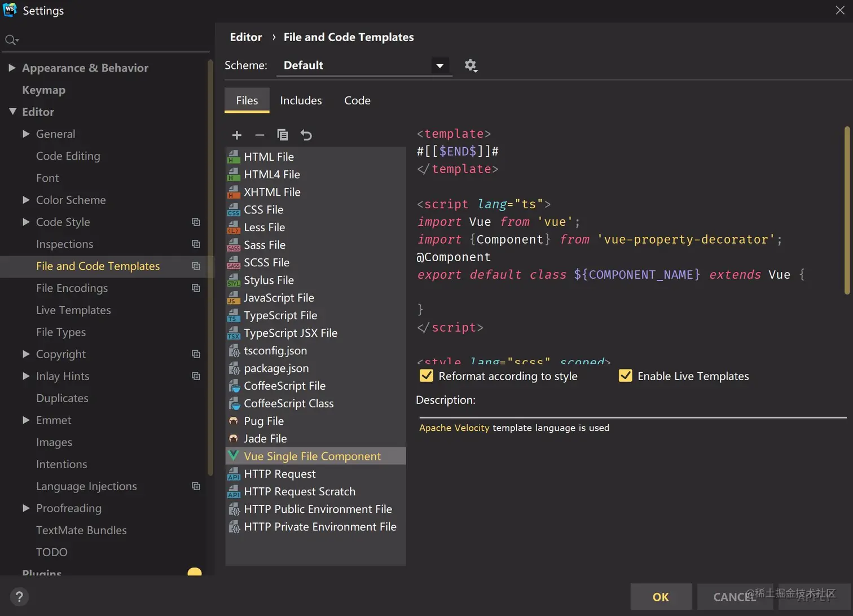The image size is (853, 616).
Task: Click the project-level icon beside File Encodings
Action: (x=196, y=288)
